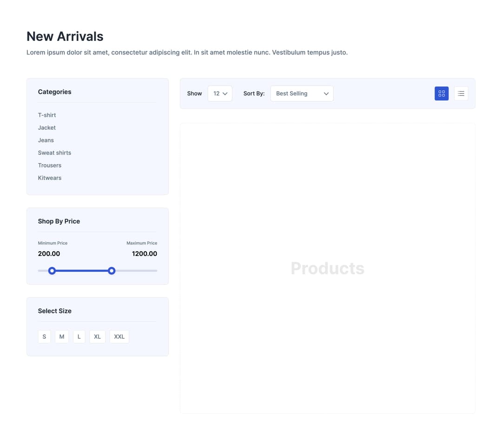Viewport: 502px width, 448px height.
Task: Open the Trousers category
Action: pyautogui.click(x=50, y=165)
